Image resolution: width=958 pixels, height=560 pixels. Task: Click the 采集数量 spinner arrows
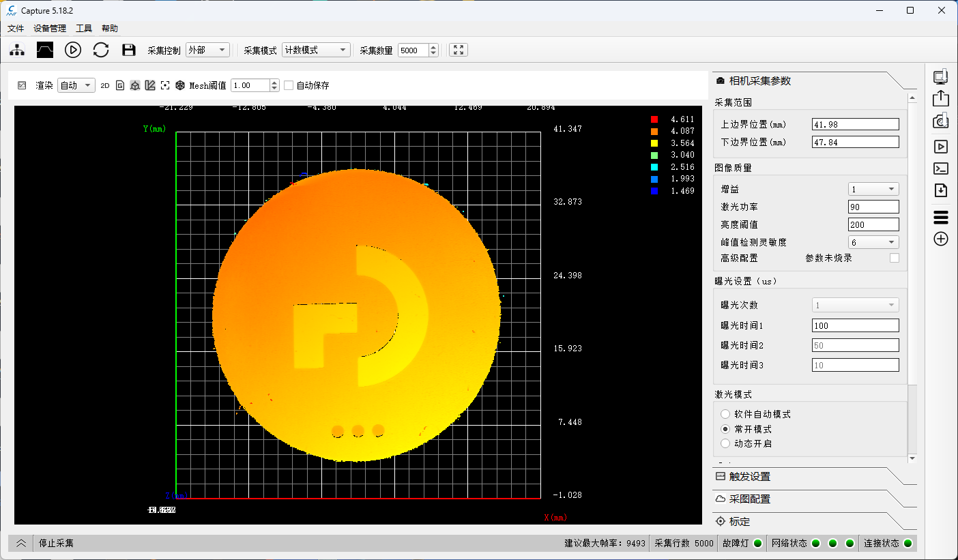tap(433, 50)
